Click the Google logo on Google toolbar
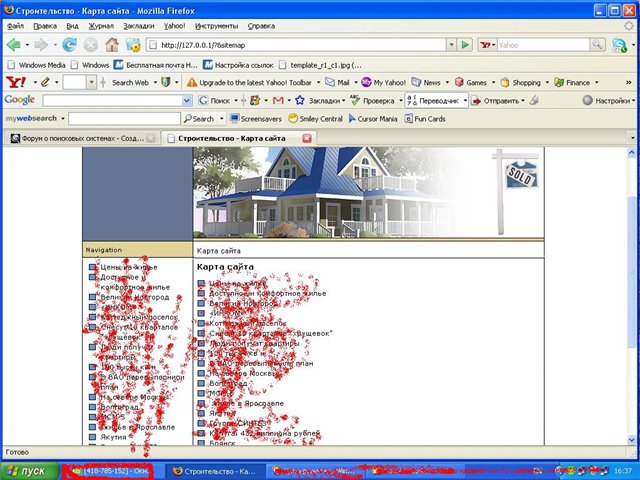 coord(20,100)
